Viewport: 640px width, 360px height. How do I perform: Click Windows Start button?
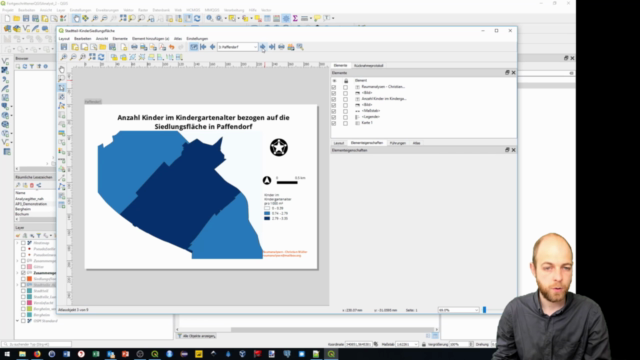[x=7, y=354]
